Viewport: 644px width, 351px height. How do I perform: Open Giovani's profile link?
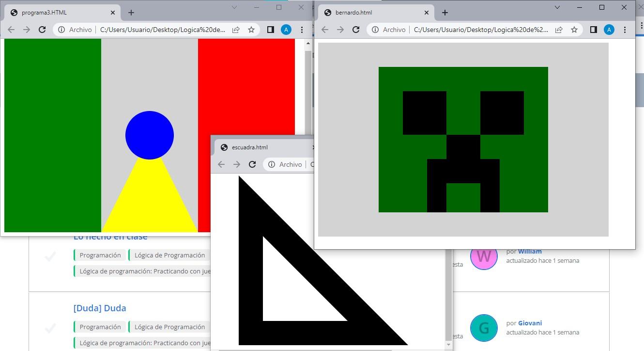[530, 323]
